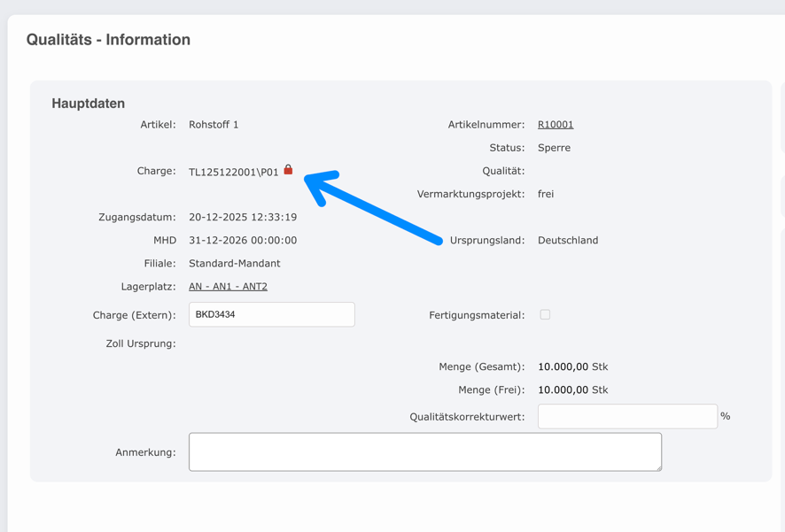Click inside the Anmerkung comment box
This screenshot has width=785, height=532.
pos(425,451)
